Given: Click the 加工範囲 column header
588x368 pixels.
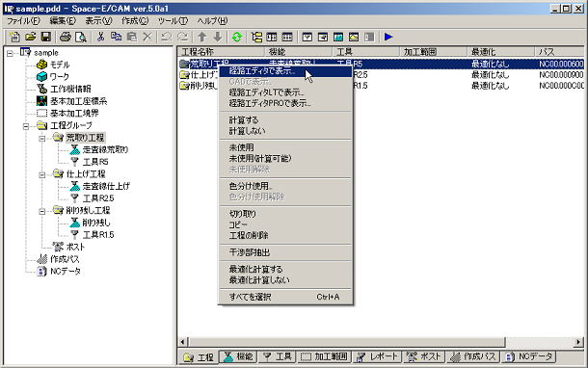Looking at the screenshot, I should point(434,52).
